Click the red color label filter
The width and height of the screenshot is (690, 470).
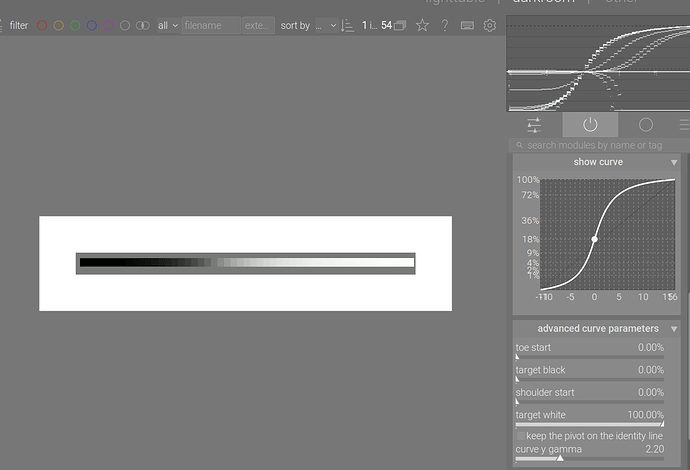43,25
